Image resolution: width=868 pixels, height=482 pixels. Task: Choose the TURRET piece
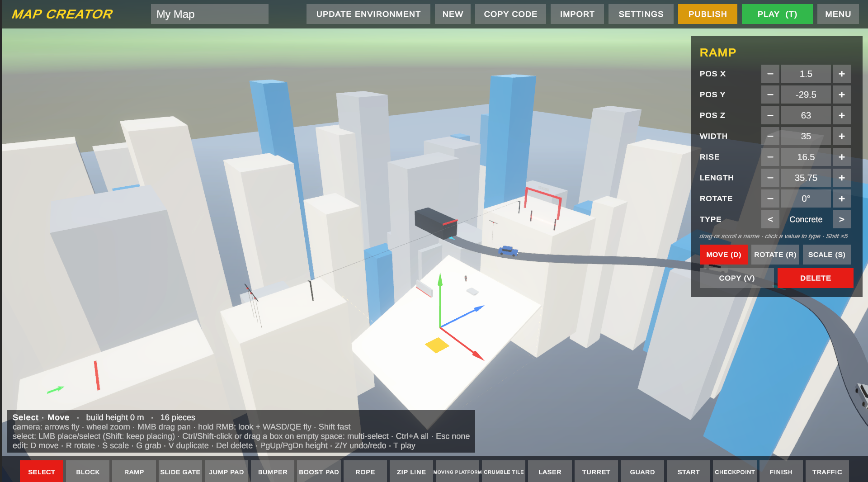[596, 472]
